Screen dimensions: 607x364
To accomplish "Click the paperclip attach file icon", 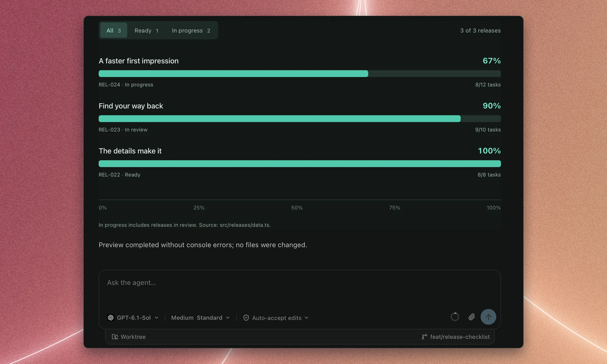I will (471, 317).
